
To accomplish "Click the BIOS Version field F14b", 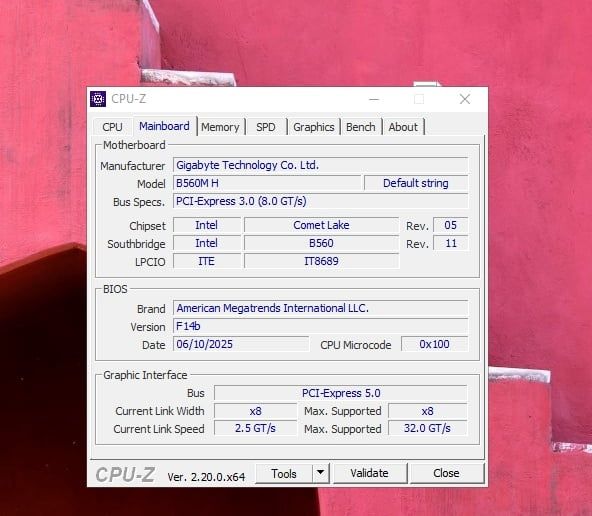I will coord(321,326).
